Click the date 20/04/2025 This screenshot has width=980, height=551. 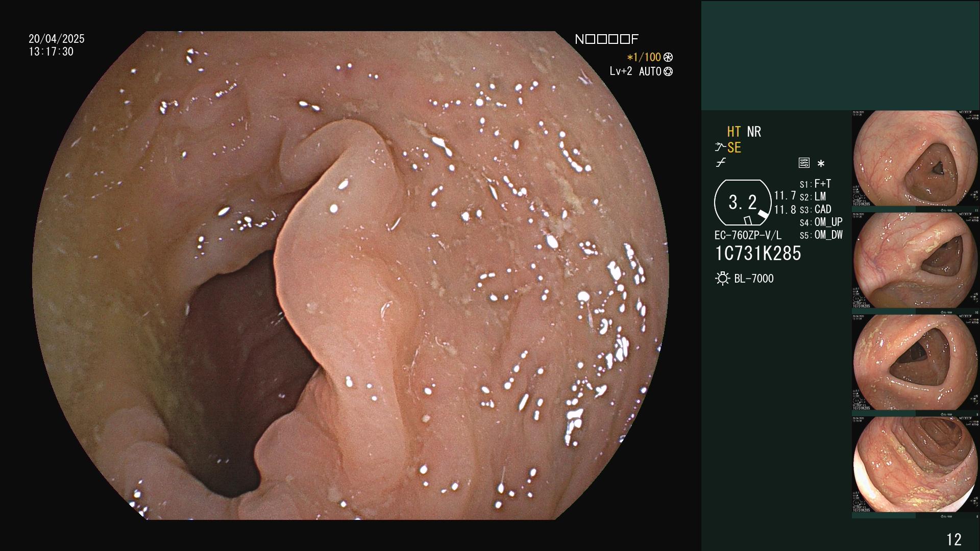57,39
